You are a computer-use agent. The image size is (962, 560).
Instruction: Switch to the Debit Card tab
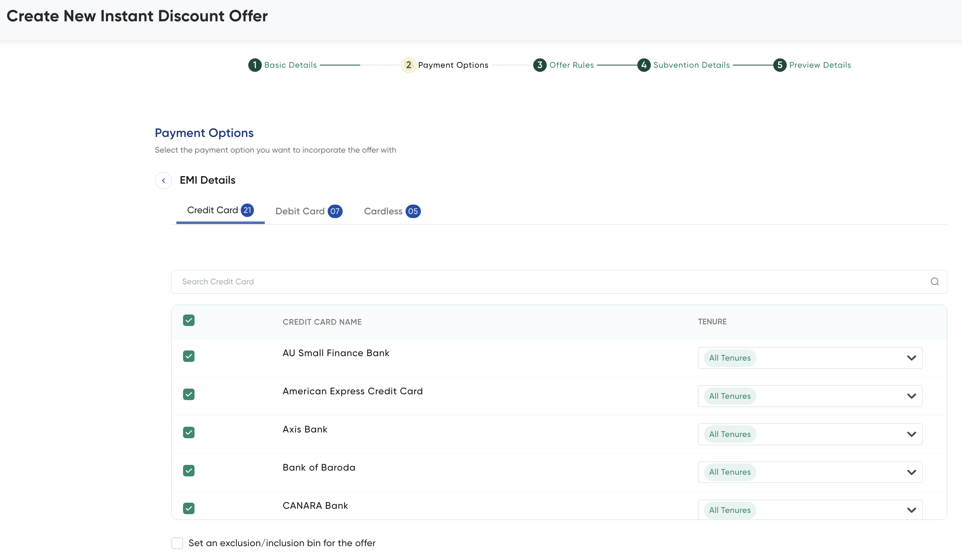pyautogui.click(x=300, y=211)
